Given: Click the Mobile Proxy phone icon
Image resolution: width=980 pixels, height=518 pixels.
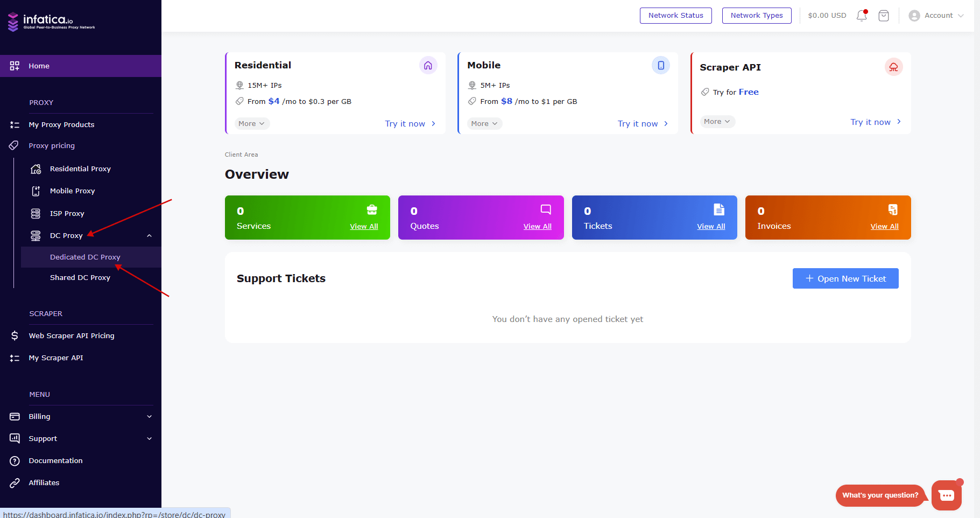Looking at the screenshot, I should [x=36, y=191].
